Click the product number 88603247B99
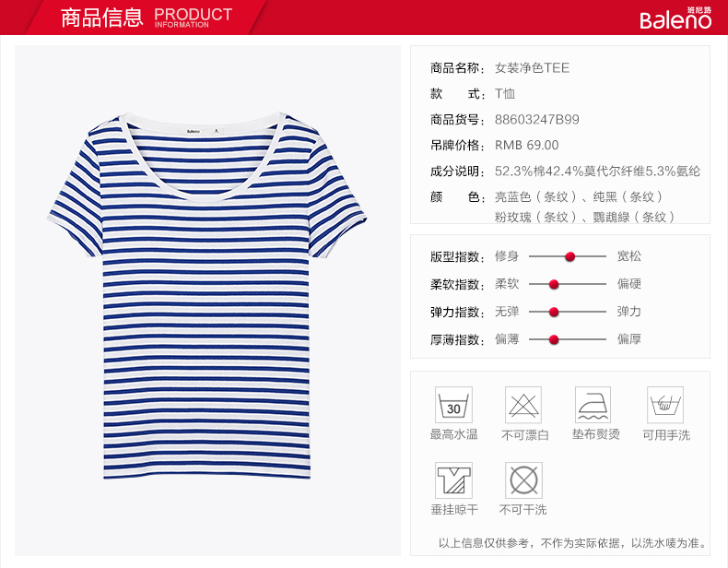The width and height of the screenshot is (728, 568). 536,120
